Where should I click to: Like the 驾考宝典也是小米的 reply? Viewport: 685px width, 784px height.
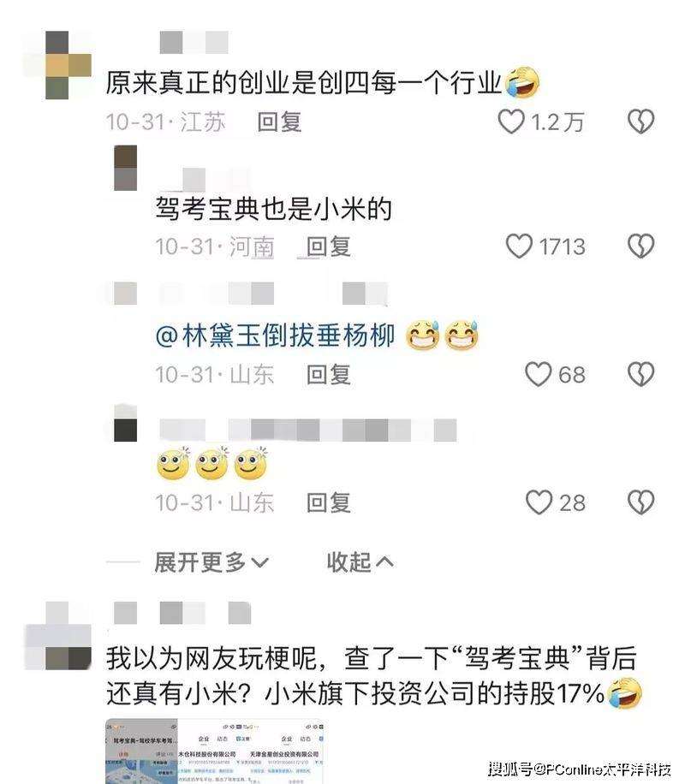[520, 246]
